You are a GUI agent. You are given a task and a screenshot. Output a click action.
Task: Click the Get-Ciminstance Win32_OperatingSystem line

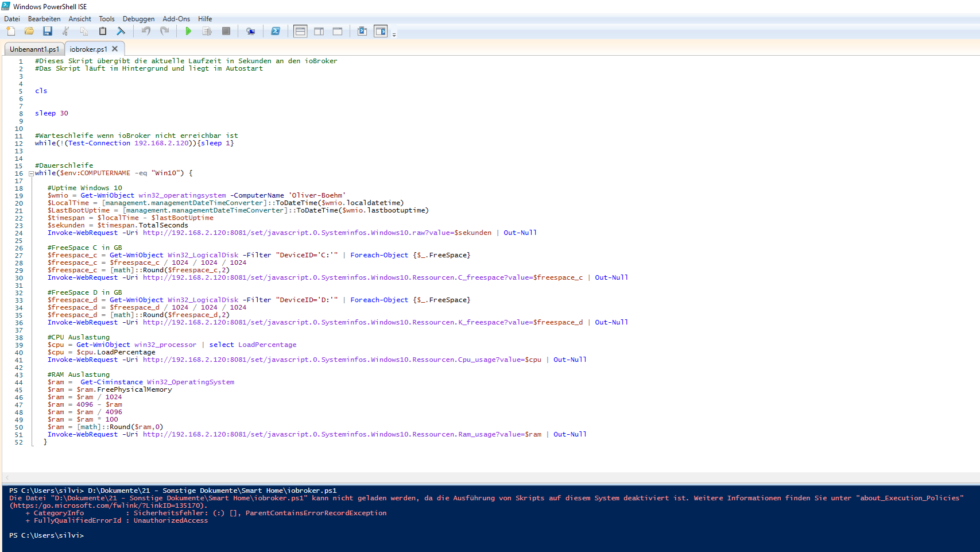(x=141, y=382)
